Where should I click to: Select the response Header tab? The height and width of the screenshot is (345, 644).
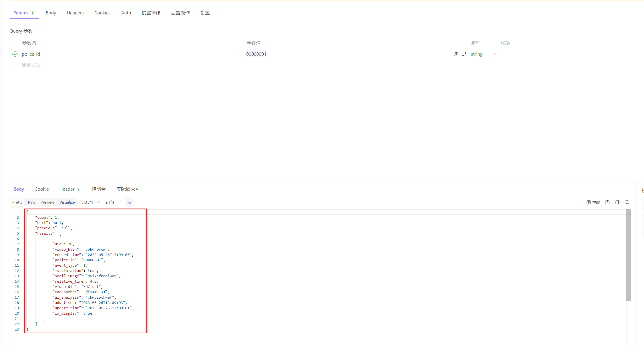(70, 189)
